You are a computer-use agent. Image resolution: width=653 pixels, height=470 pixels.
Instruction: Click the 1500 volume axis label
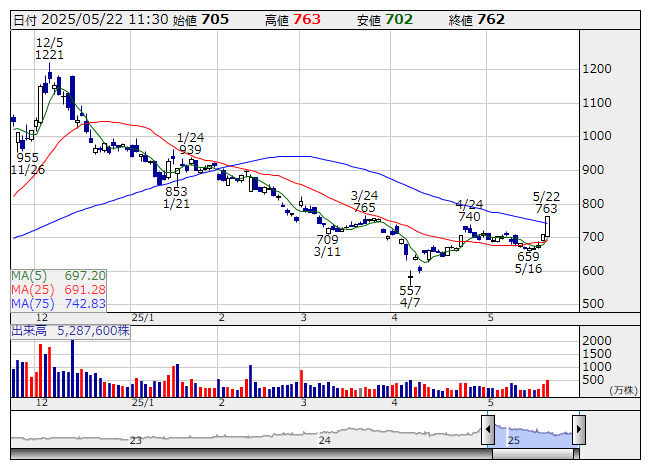(597, 354)
